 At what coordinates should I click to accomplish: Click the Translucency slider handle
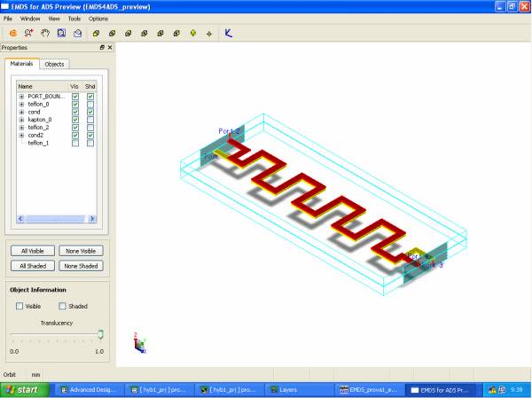[x=101, y=334]
